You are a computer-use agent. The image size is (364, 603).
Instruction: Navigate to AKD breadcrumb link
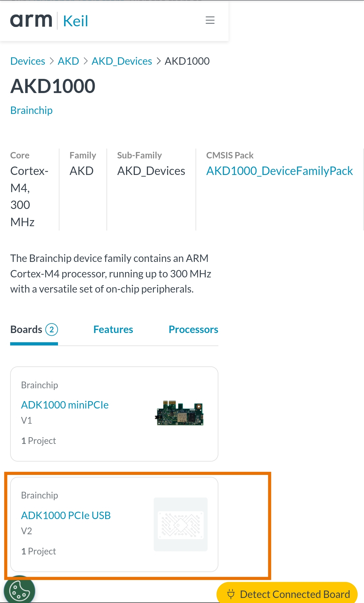68,61
